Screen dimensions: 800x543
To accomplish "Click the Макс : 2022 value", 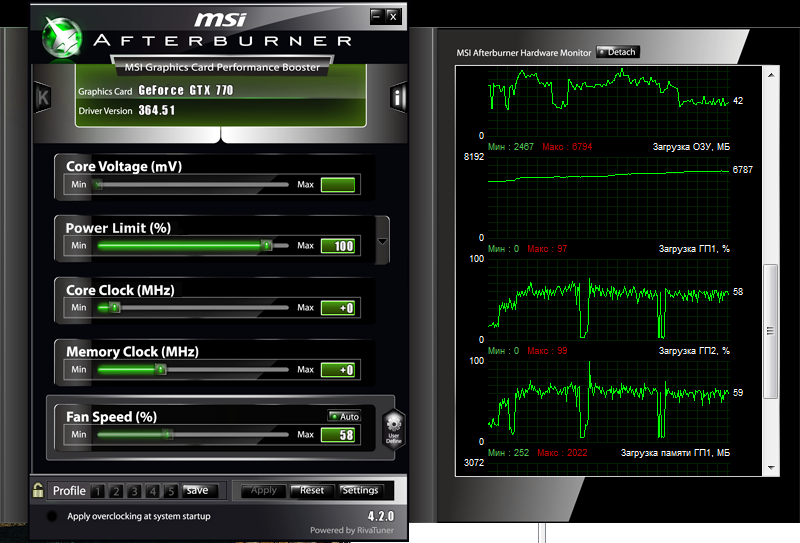I will click(x=562, y=453).
